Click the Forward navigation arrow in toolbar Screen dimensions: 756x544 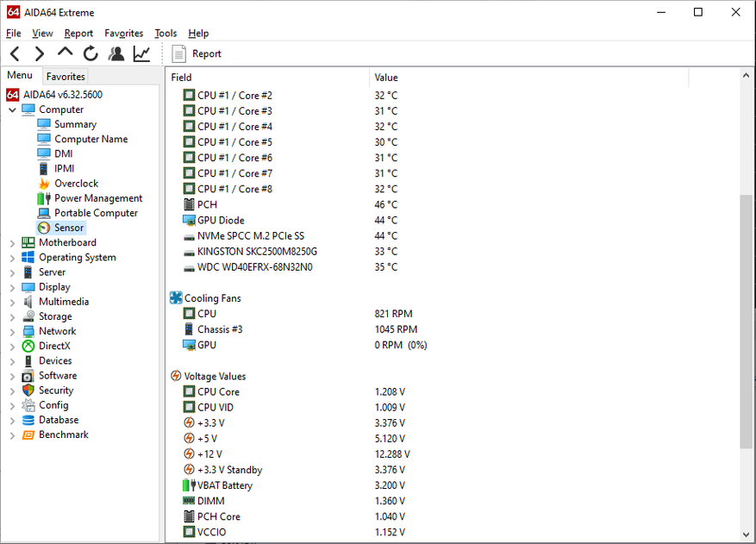pyautogui.click(x=39, y=53)
